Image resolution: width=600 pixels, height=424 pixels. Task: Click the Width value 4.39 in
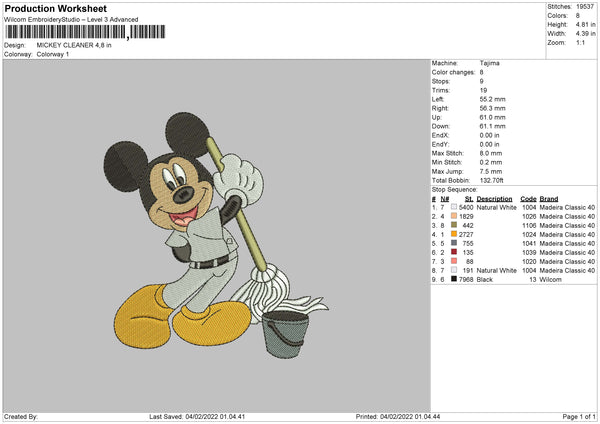coord(585,34)
